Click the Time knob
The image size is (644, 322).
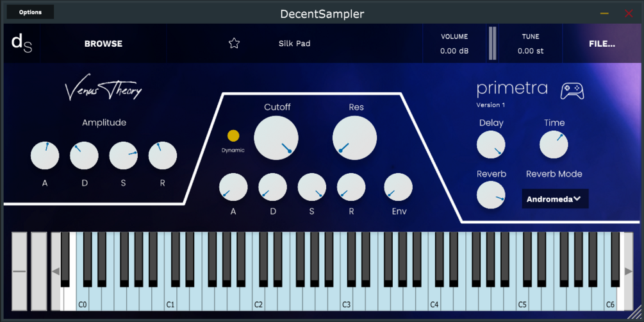tap(554, 145)
